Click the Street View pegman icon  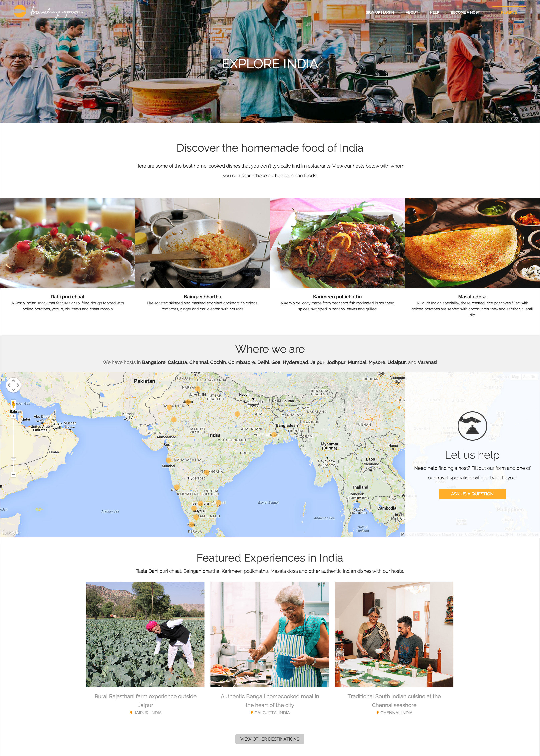[13, 404]
